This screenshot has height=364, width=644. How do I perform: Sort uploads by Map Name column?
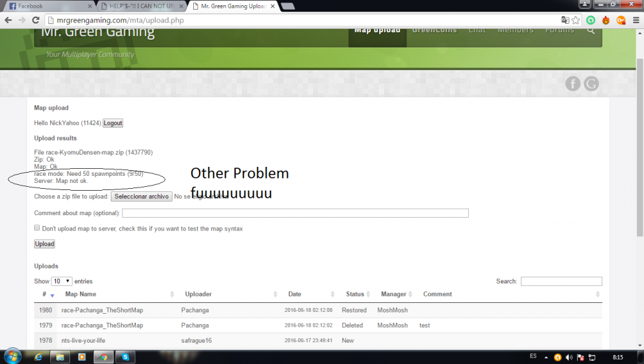80,294
